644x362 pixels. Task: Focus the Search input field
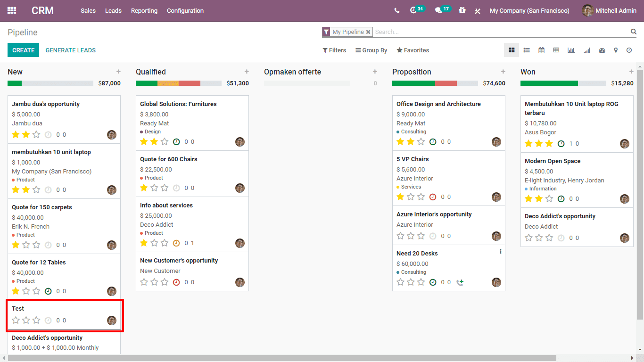coord(502,32)
